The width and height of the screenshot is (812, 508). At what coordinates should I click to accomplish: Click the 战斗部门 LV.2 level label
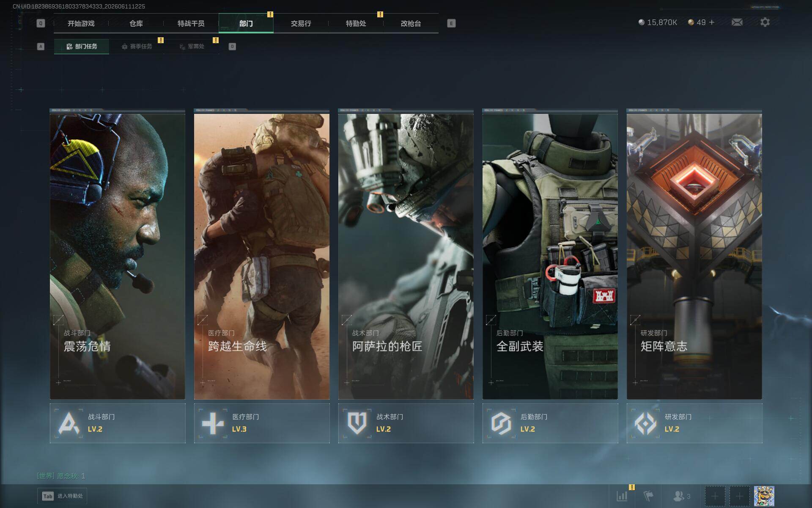(x=95, y=429)
